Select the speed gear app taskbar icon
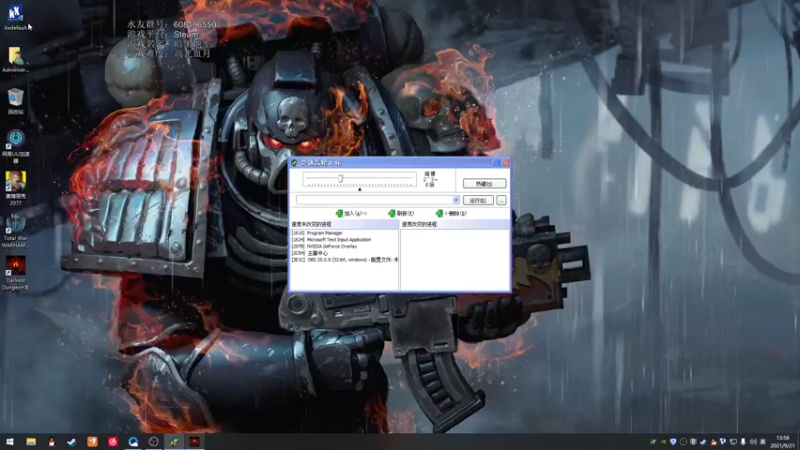Viewport: 800px width, 450px height. [x=174, y=442]
